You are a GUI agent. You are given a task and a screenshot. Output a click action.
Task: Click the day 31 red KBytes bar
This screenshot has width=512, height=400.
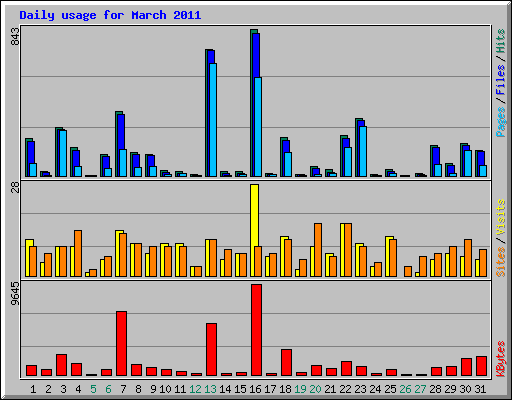(481, 366)
